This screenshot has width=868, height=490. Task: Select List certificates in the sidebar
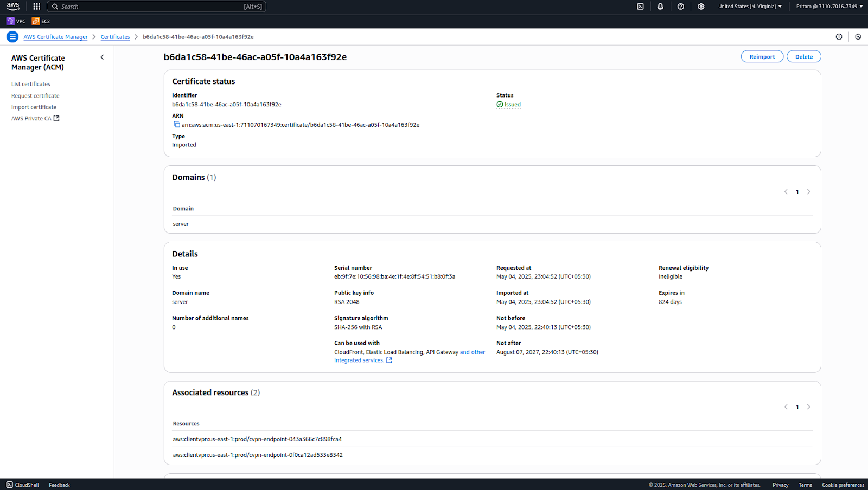point(30,83)
